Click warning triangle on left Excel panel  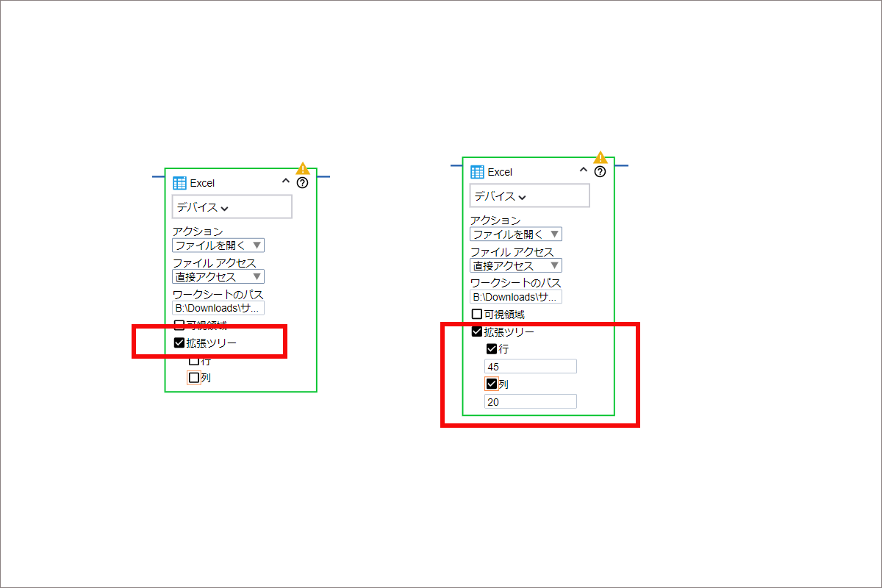303,168
